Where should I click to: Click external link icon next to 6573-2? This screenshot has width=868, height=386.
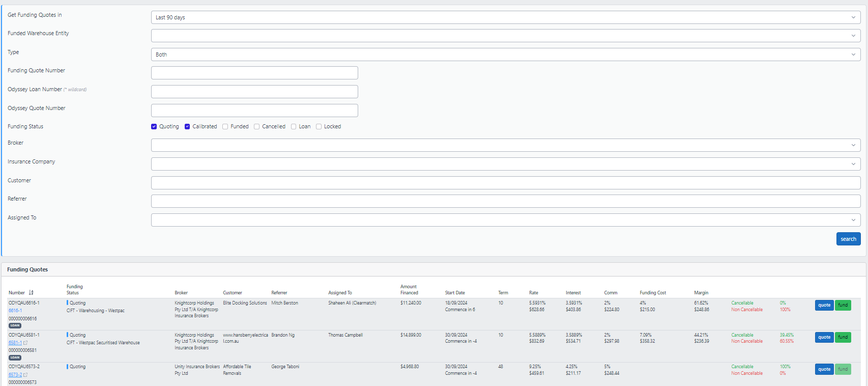25,375
